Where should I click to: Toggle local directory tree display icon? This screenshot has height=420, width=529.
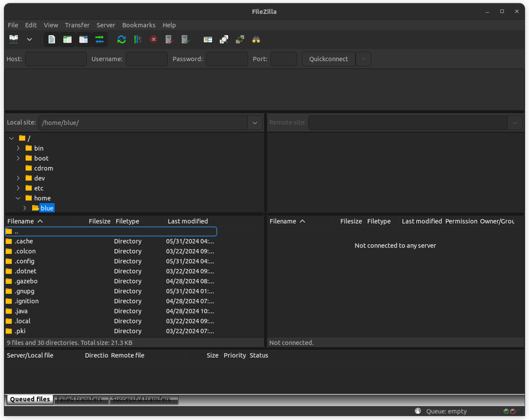[x=68, y=39]
